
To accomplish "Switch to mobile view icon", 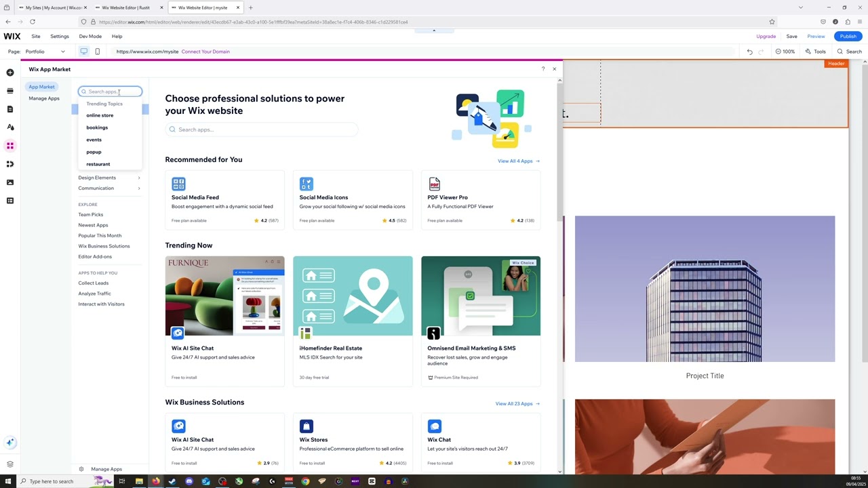I will [97, 52].
